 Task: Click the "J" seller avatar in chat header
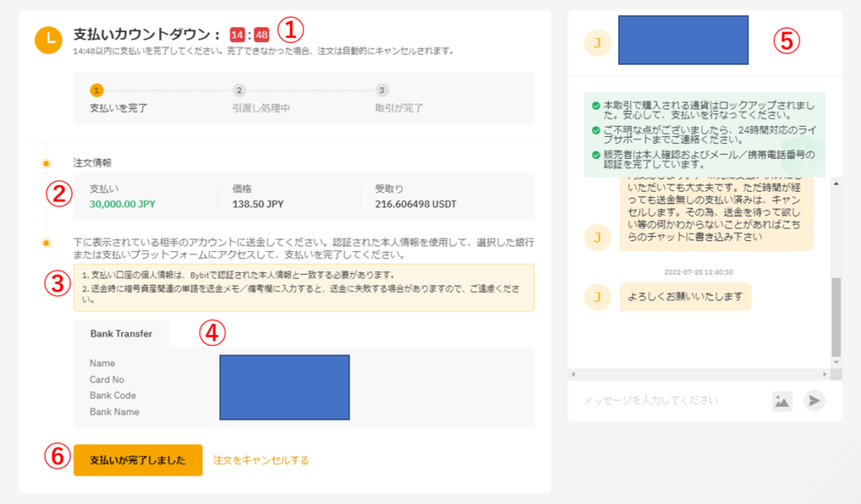pyautogui.click(x=597, y=43)
